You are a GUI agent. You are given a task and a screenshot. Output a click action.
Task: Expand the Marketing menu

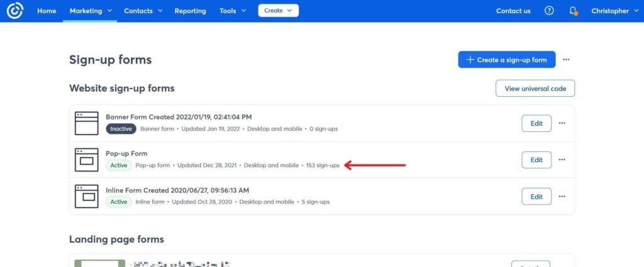tap(91, 11)
